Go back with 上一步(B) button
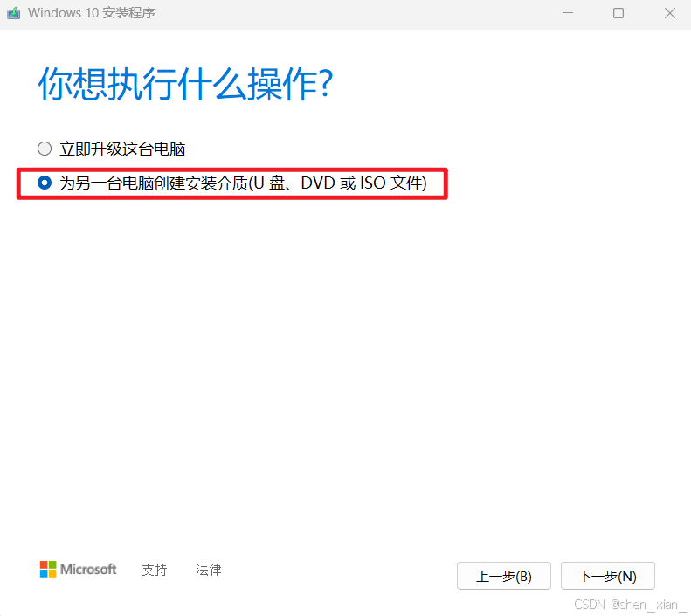The height and width of the screenshot is (616, 691). coord(504,576)
